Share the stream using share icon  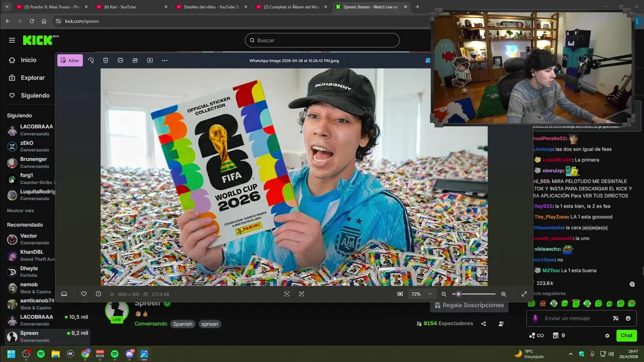(484, 324)
